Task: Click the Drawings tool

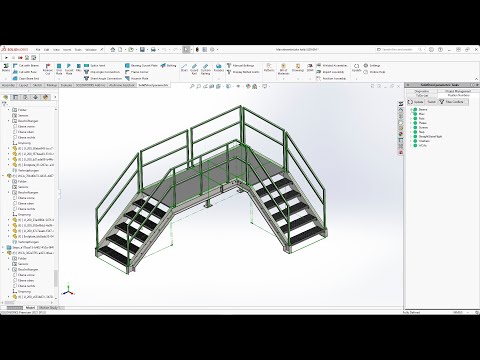Action: coord(298,68)
